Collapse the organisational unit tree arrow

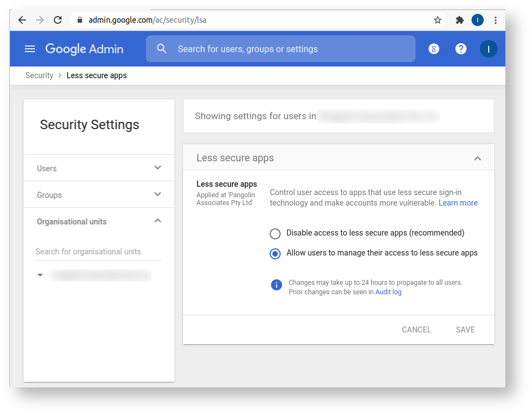(x=40, y=275)
